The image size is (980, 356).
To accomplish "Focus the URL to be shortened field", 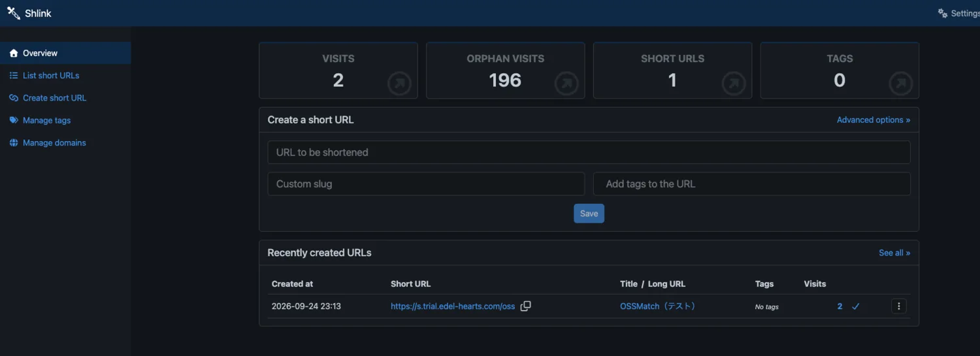I will [589, 152].
